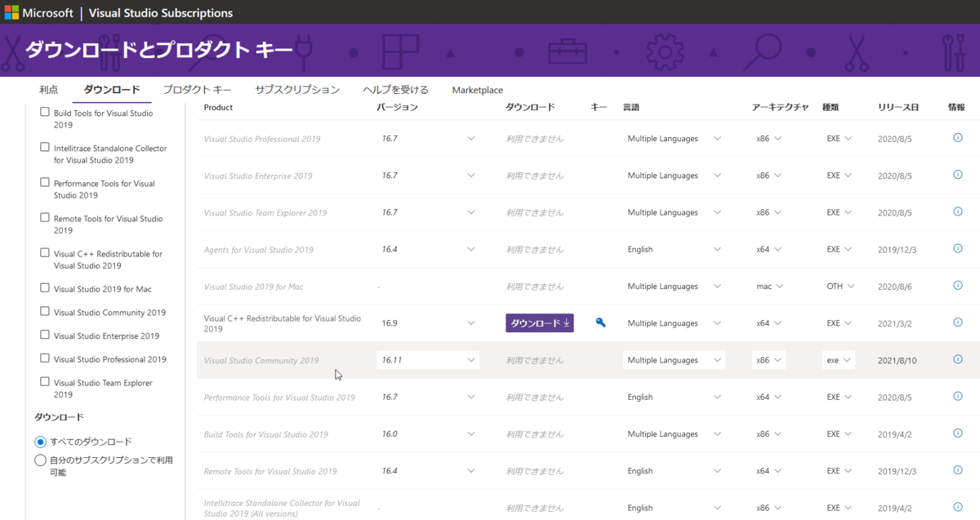Check Remote Tools for Visual Studio 2019 filter
The height and width of the screenshot is (520, 980).
click(45, 218)
